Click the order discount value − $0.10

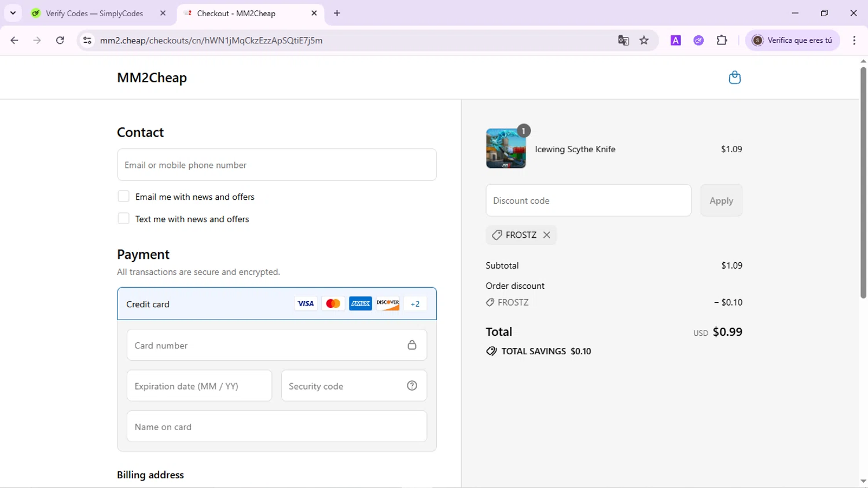coord(728,302)
